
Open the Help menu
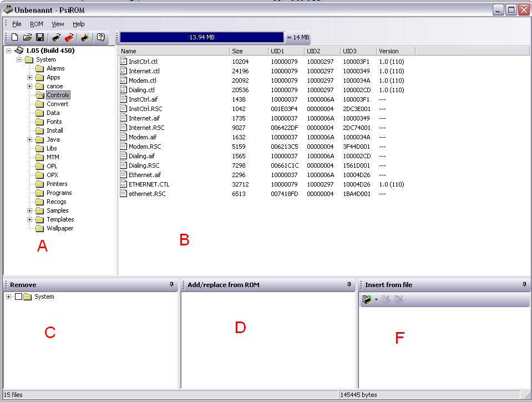pos(78,24)
